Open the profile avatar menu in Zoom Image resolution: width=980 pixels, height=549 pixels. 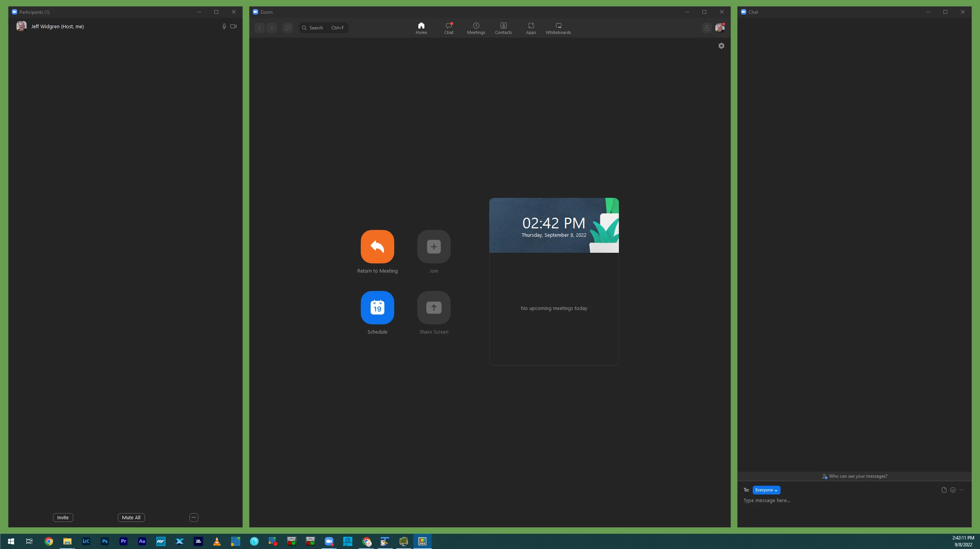(720, 27)
